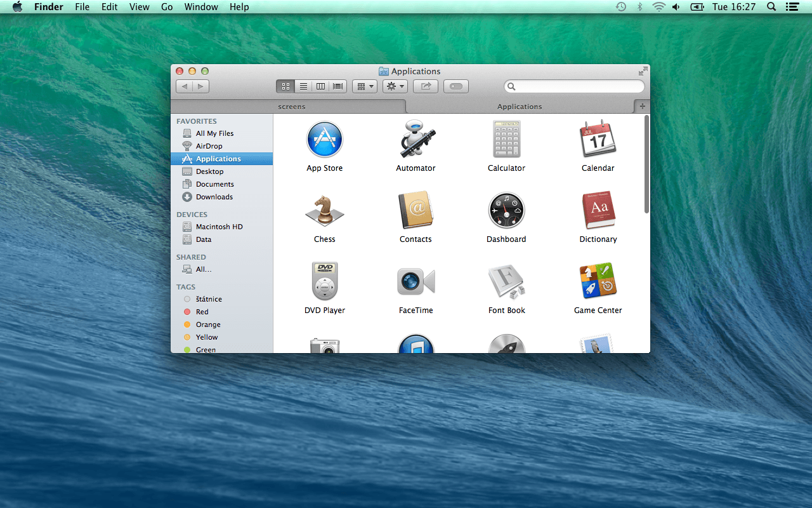Go back with the left arrow
812x508 pixels.
pyautogui.click(x=184, y=86)
